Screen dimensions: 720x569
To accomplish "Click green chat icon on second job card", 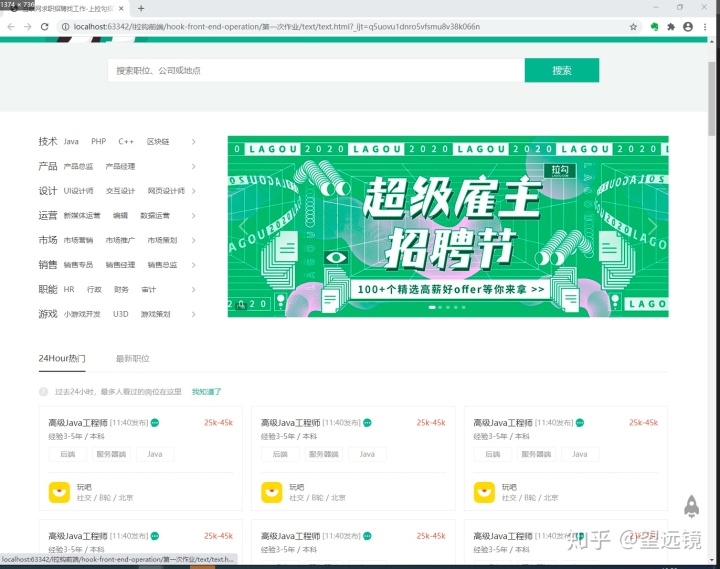I will (x=367, y=423).
